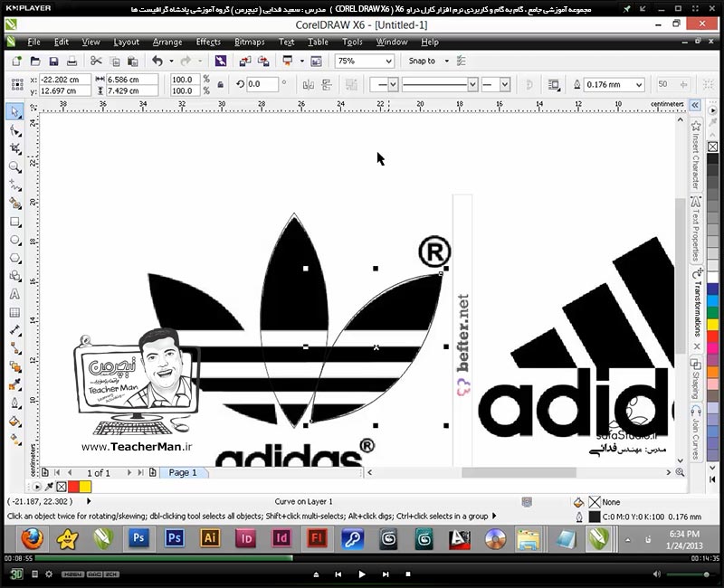Open the Tools menu

click(352, 42)
